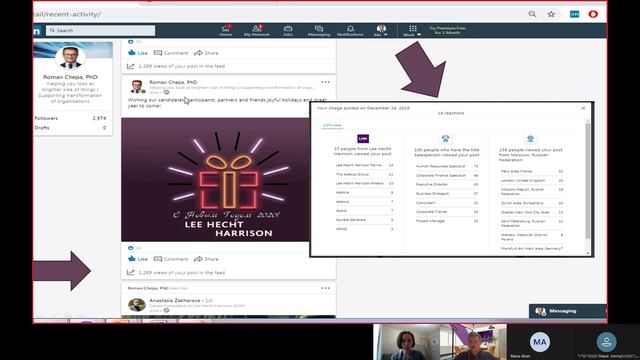
Task: Open the Lee Hecht Harrison gift image
Action: pos(215,180)
